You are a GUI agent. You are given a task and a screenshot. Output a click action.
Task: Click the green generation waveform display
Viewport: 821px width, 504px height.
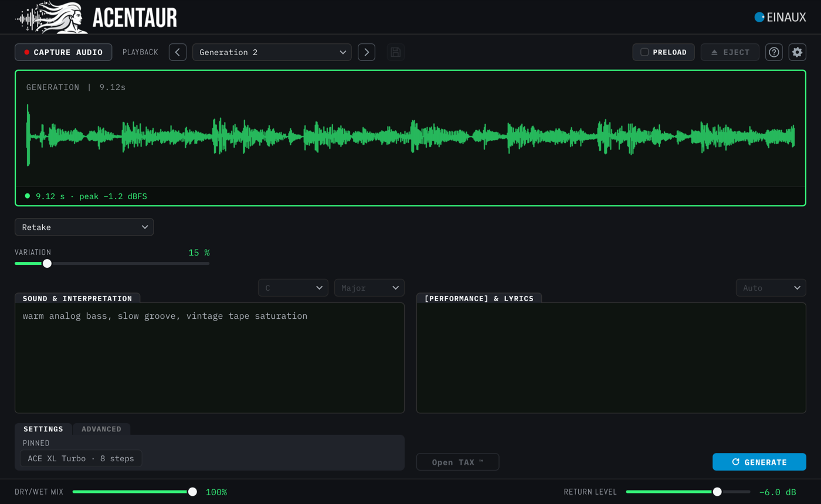pos(410,137)
